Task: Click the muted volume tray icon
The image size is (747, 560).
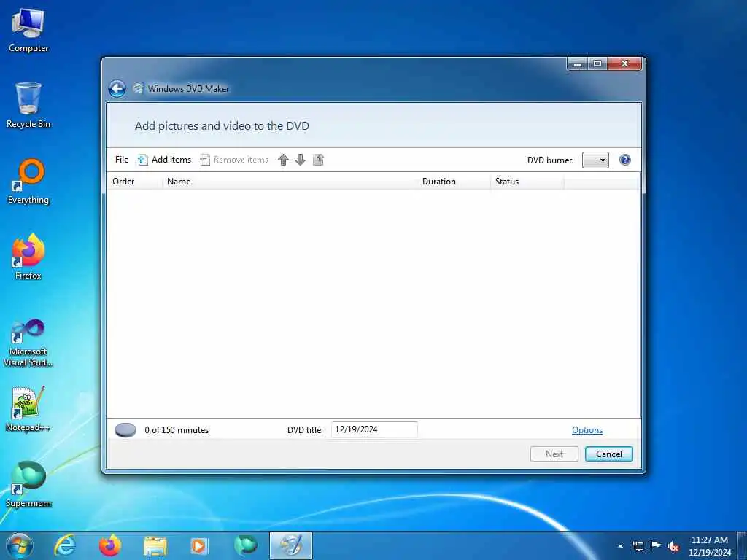Action: coord(673,546)
